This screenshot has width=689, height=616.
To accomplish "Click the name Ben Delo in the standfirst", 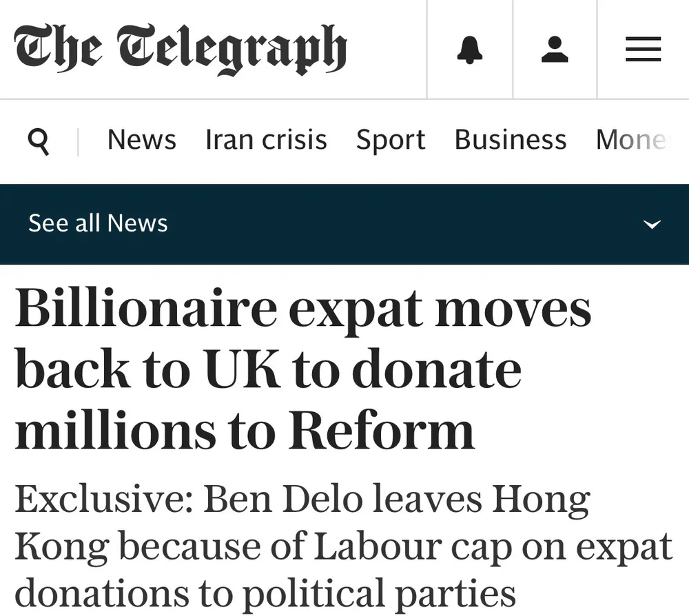I will pos(285,500).
